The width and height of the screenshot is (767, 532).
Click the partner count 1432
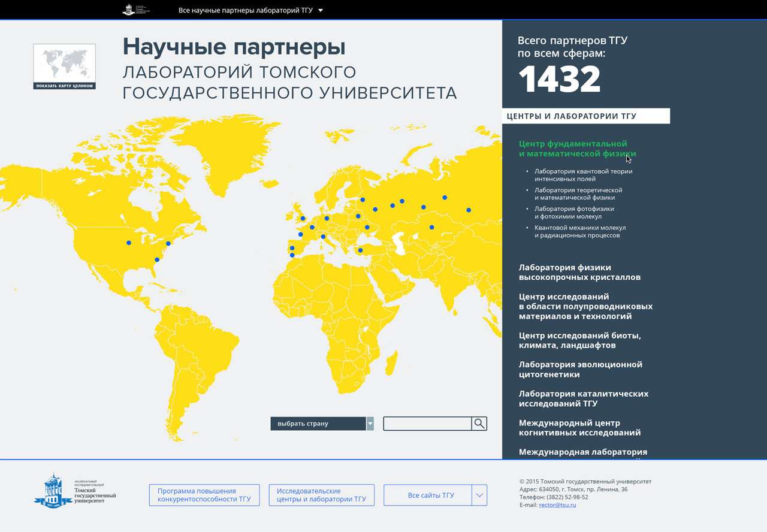point(559,79)
